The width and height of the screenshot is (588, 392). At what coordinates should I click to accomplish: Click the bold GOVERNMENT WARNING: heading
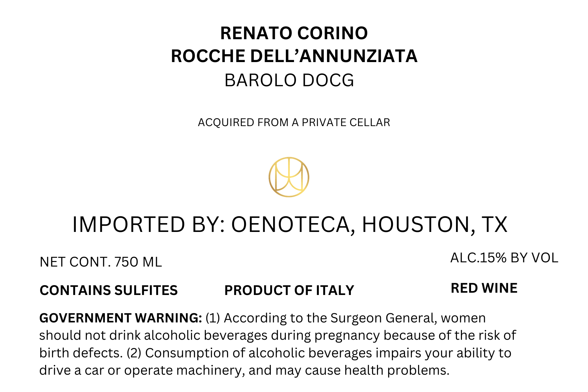coord(121,318)
